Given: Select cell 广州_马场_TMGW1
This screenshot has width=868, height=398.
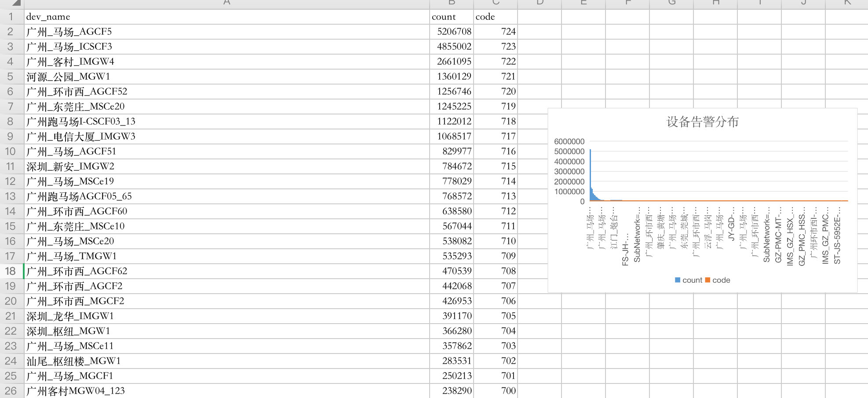Looking at the screenshot, I should tap(227, 256).
